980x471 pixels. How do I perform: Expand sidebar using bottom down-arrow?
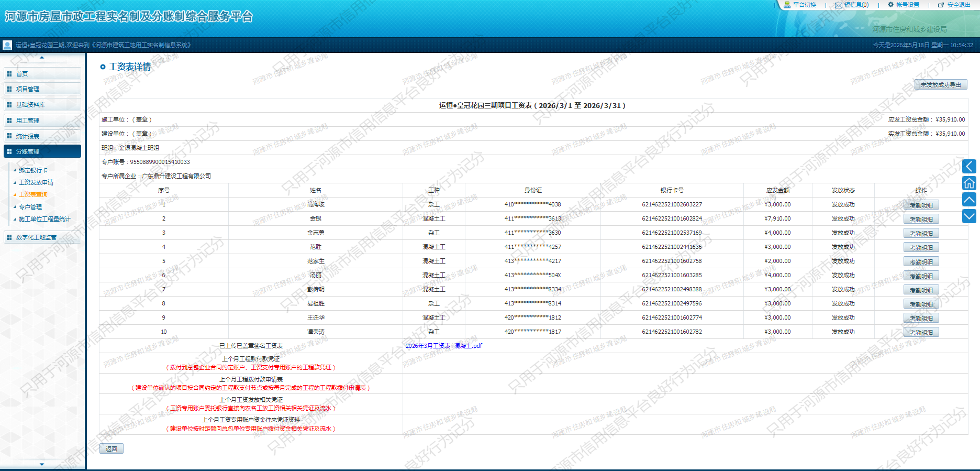click(x=42, y=464)
